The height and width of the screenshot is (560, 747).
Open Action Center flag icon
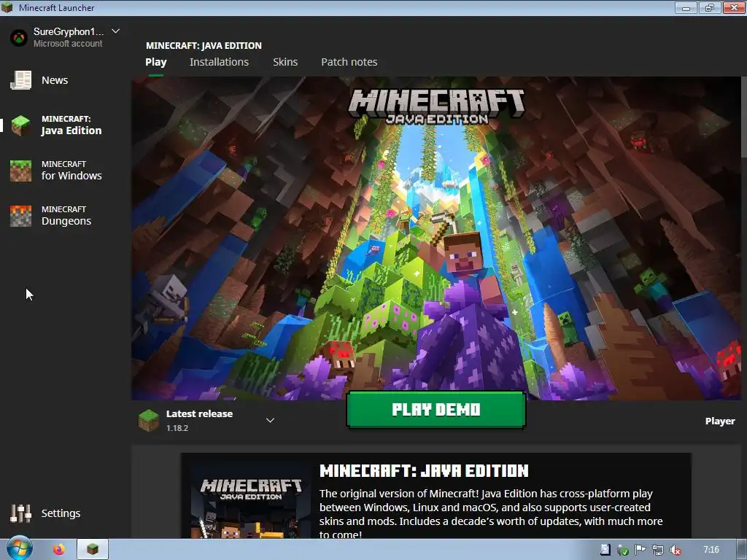tap(640, 550)
